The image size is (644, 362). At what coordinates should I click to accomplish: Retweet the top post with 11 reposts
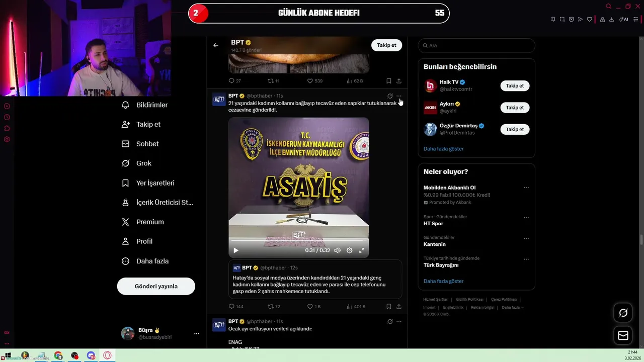coord(273,81)
